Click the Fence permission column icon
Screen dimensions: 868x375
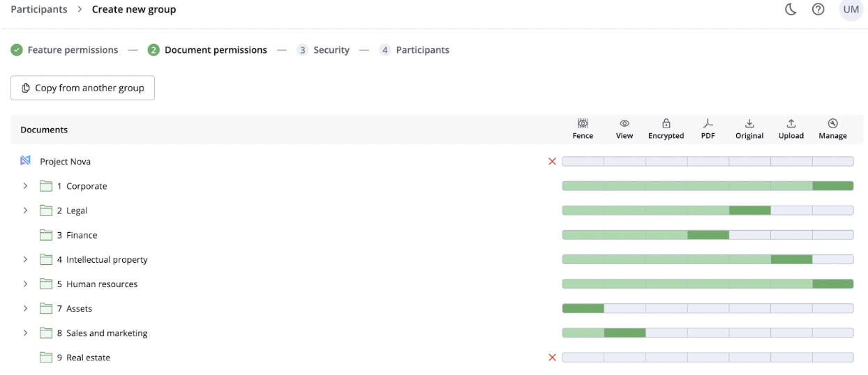583,123
